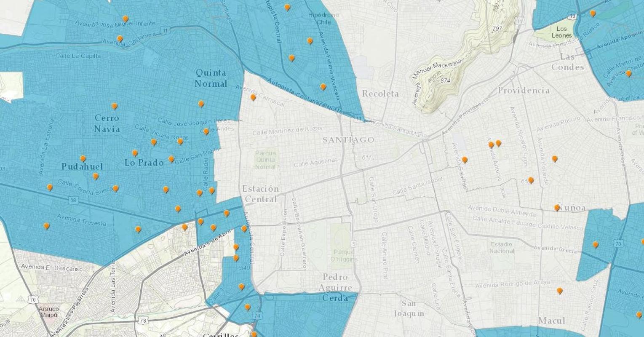Select the marker on Avenida Fermín Vivaceta
The height and width of the screenshot is (337, 644).
point(323,87)
